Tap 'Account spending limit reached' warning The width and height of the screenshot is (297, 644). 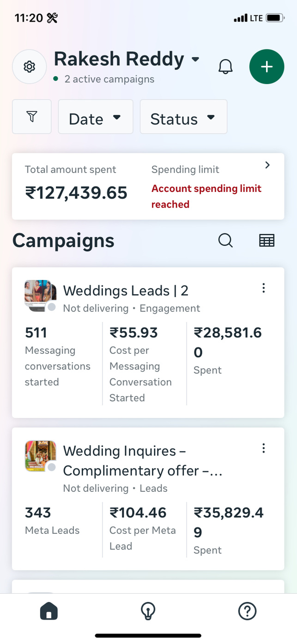coord(206,196)
